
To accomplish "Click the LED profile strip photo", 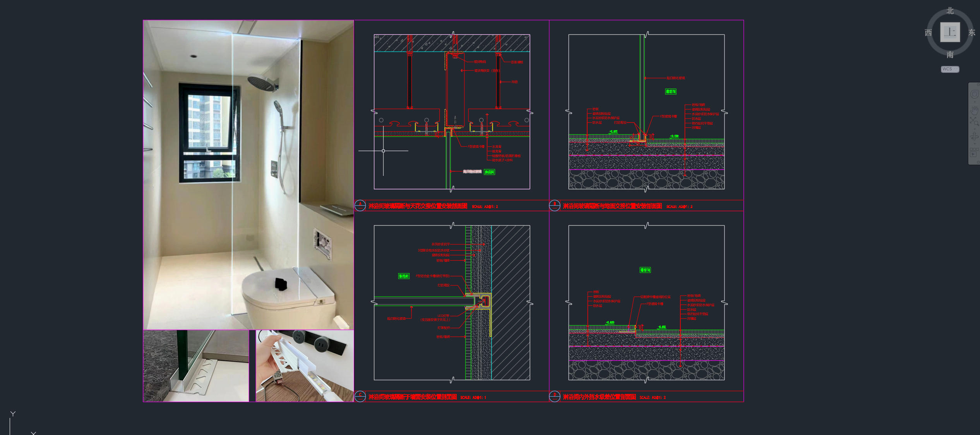I will [305, 366].
